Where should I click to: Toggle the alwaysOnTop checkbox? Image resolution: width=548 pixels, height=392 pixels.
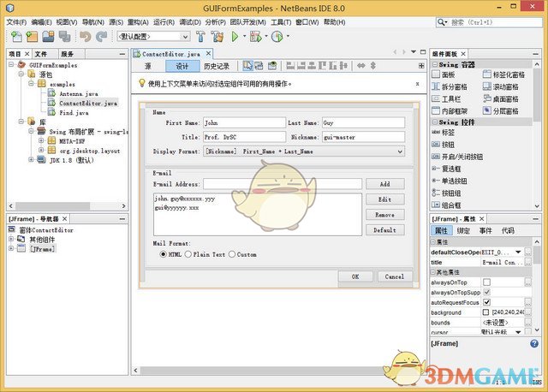pos(486,282)
